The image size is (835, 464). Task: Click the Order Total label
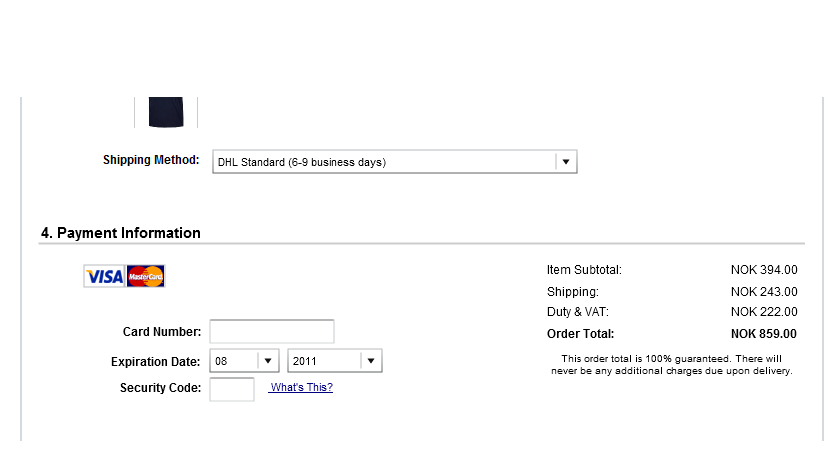tap(580, 334)
